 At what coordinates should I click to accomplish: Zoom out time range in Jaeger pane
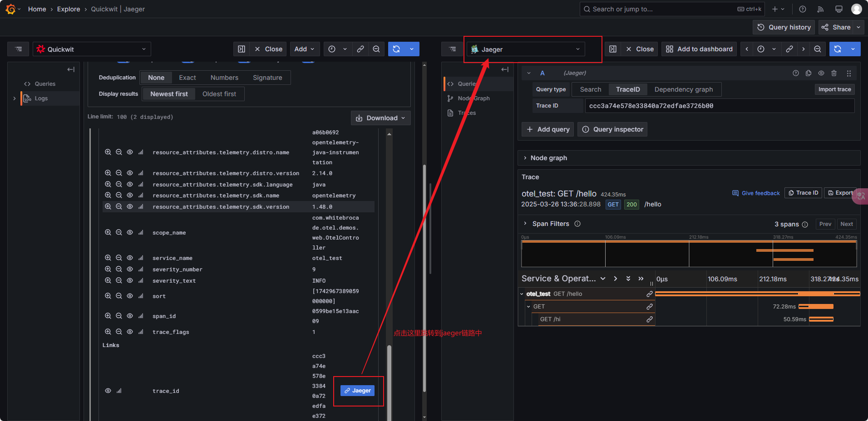point(818,49)
